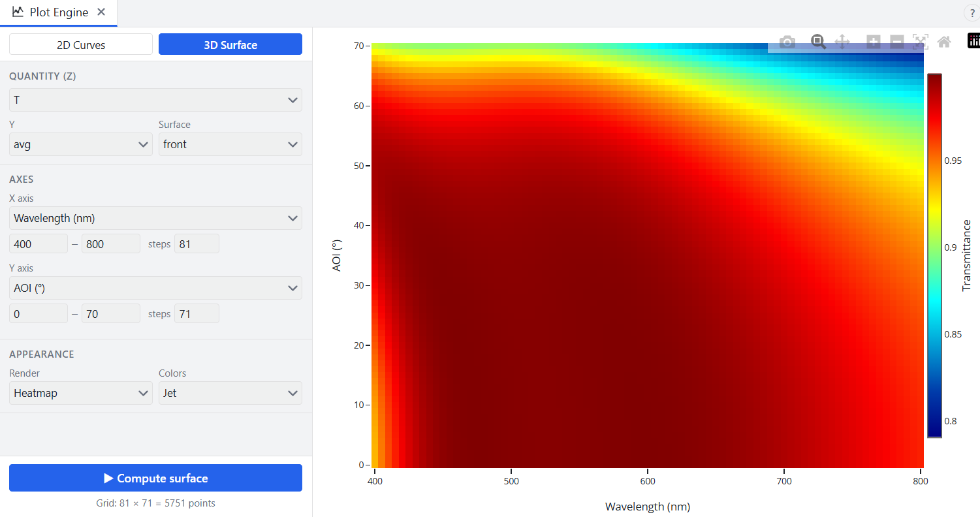Open the X axis Wavelength (nm) dropdown
980x517 pixels.
coord(155,218)
